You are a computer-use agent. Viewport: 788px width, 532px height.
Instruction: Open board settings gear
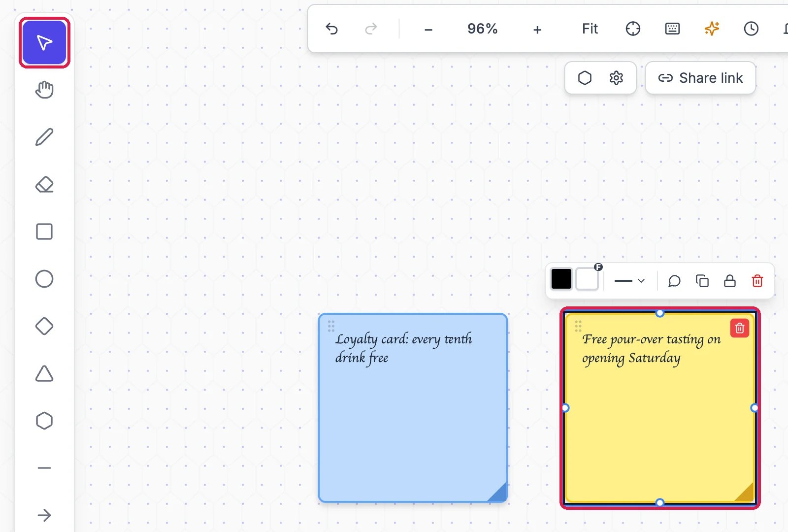tap(616, 78)
